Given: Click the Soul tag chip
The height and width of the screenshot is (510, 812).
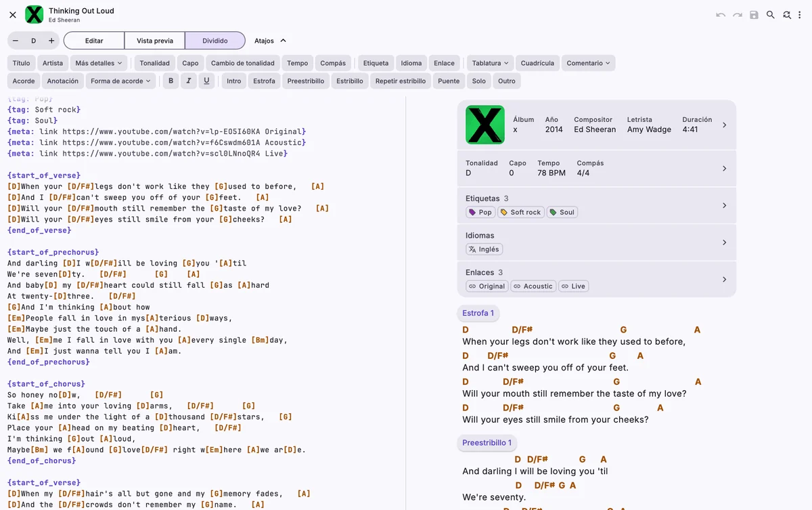Looking at the screenshot, I should click(562, 212).
